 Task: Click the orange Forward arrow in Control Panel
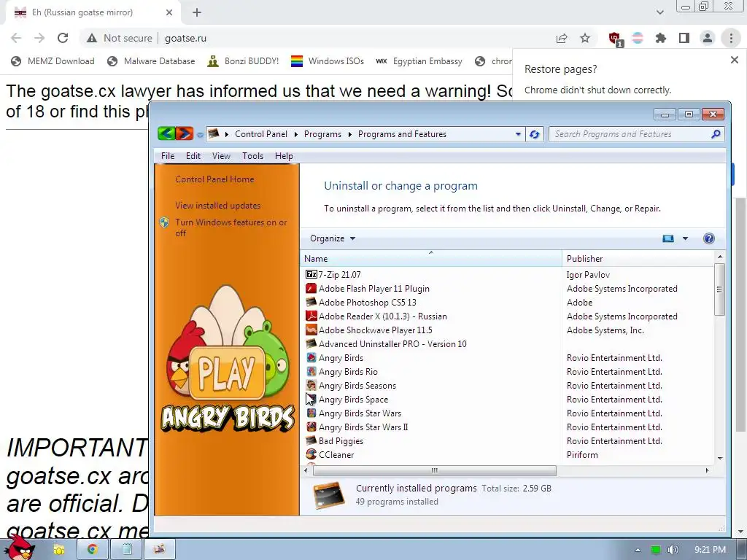185,133
